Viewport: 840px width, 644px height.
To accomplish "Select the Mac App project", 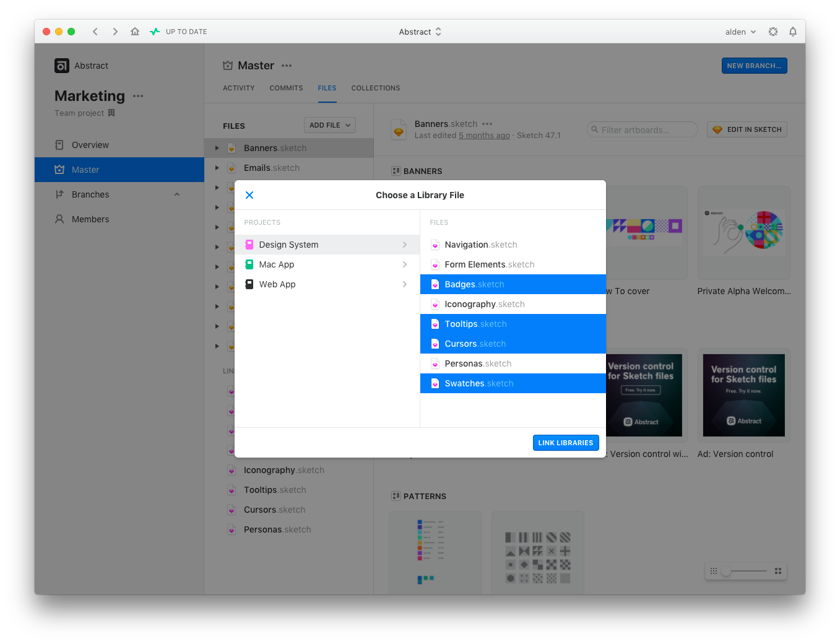I will click(327, 264).
